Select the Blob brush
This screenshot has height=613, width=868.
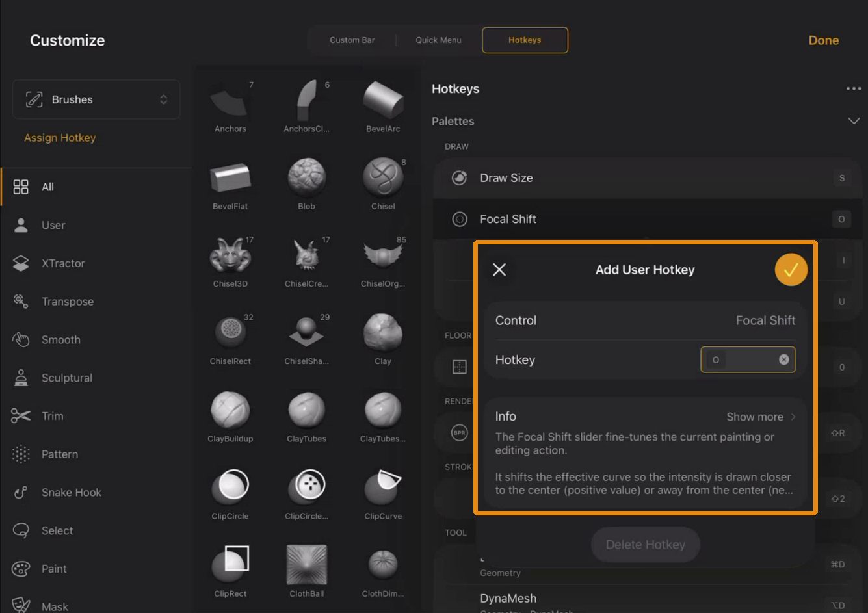coord(306,184)
